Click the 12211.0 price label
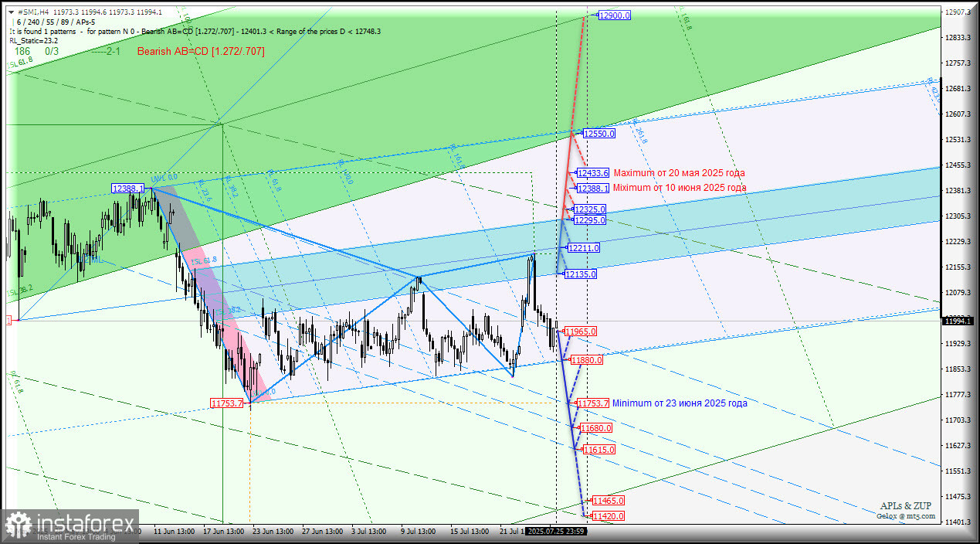Viewport: 980px width, 544px height. 583,248
